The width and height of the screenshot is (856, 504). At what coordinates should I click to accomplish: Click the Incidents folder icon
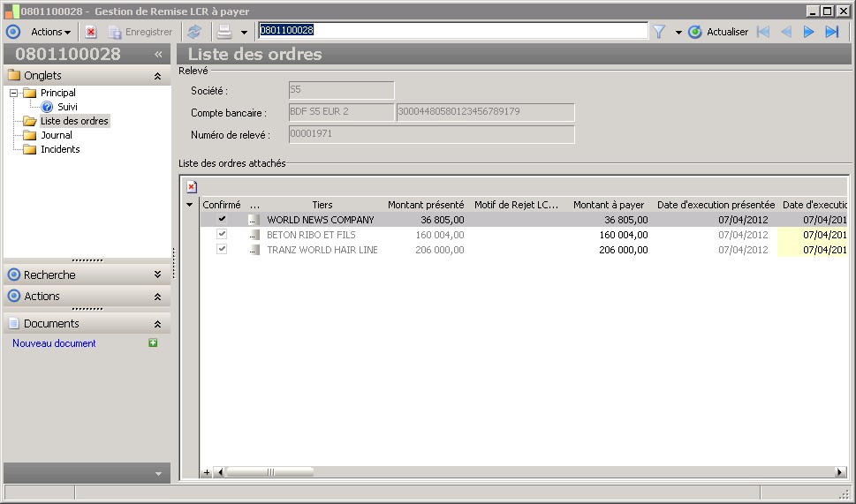pyautogui.click(x=29, y=149)
